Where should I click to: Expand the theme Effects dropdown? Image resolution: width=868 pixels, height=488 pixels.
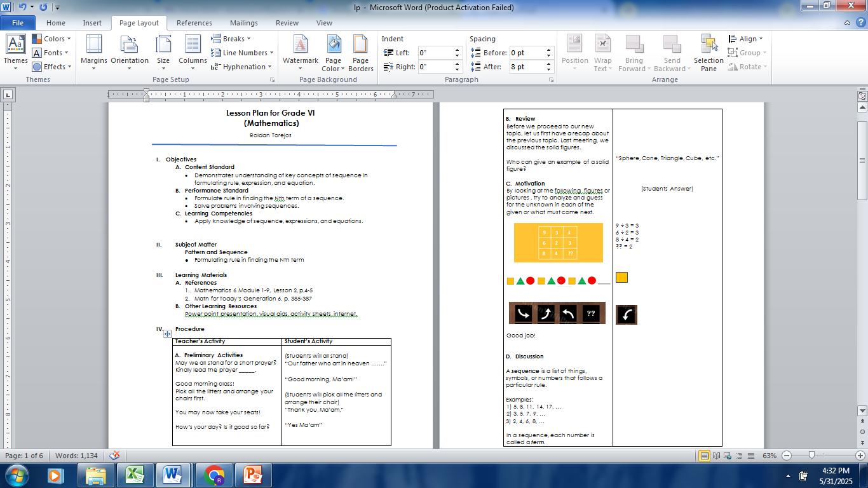click(52, 67)
